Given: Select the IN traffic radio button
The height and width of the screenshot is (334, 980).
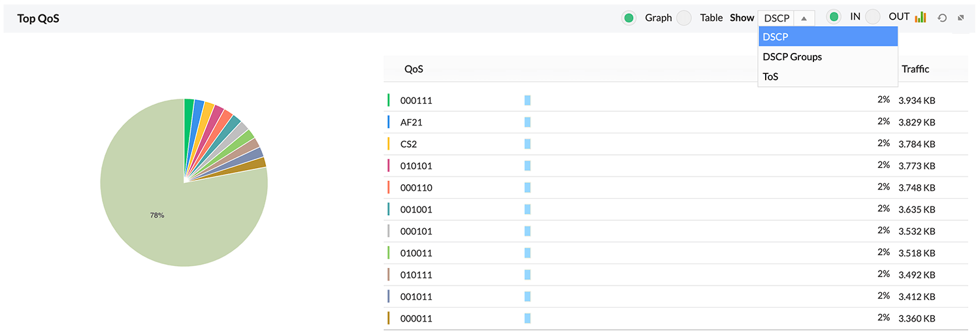Looking at the screenshot, I should [x=834, y=18].
